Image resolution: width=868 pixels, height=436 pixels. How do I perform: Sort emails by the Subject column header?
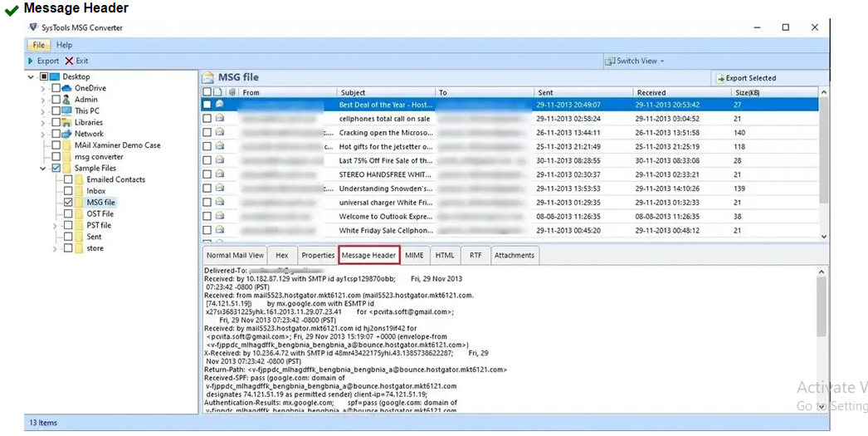tap(386, 92)
